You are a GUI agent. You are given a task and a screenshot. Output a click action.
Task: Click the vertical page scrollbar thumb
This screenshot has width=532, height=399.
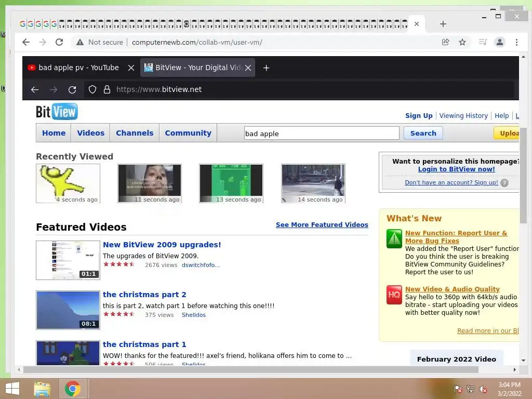(x=523, y=176)
